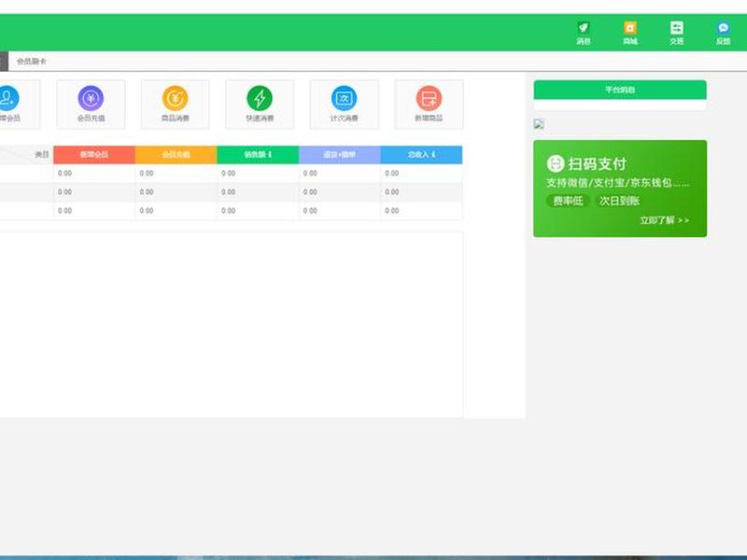Click first-row 0.00 under 会员充值 column
The height and width of the screenshot is (560, 747).
tap(147, 174)
